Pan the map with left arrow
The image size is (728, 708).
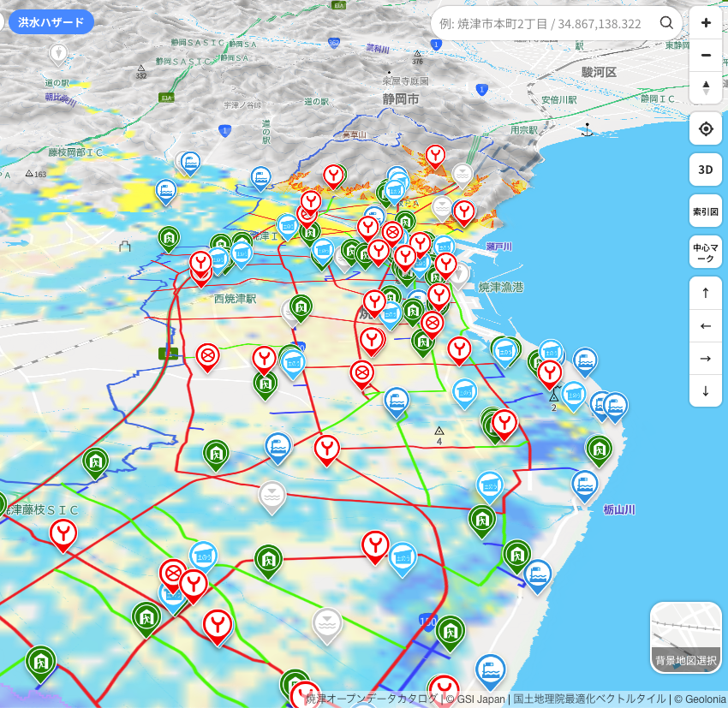coord(705,325)
